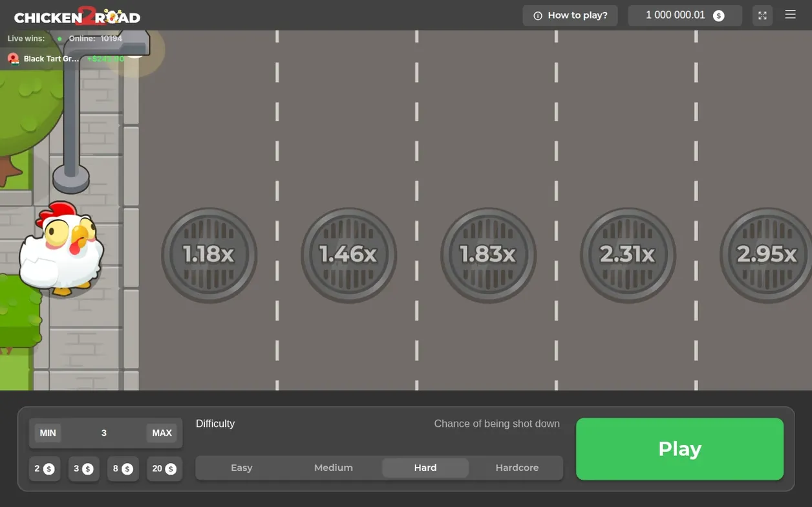Click the Live wins: label

click(x=27, y=39)
